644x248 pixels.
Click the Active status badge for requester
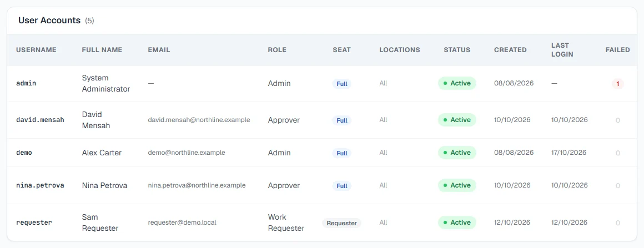[x=457, y=222]
